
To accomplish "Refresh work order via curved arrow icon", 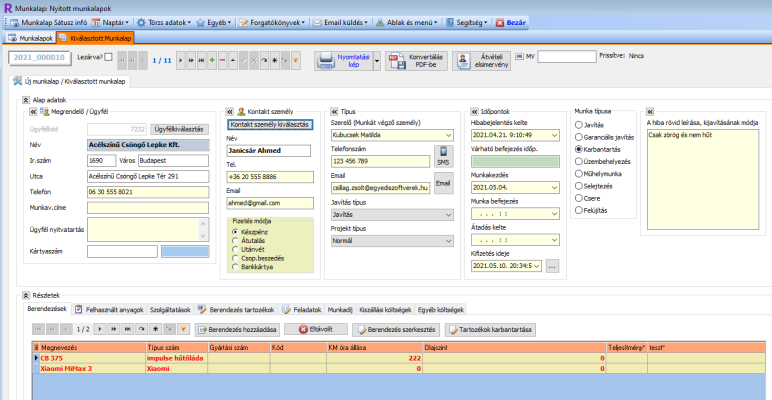I will coord(264,60).
